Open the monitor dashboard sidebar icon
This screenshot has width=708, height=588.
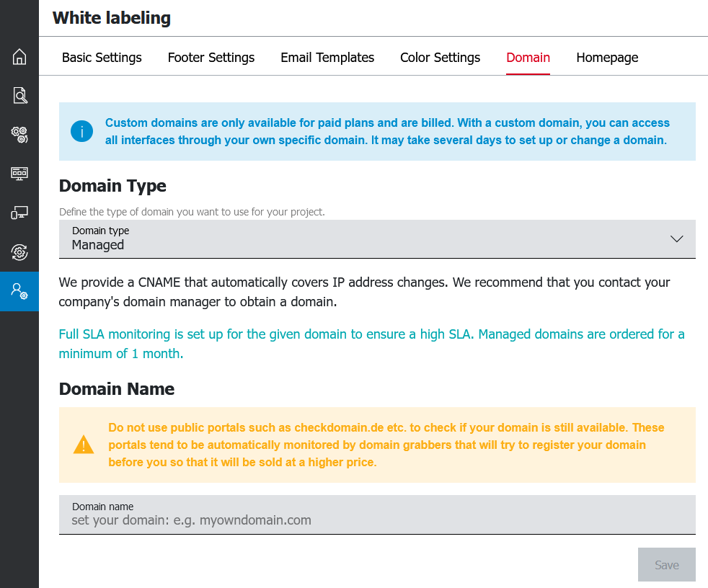point(19,173)
